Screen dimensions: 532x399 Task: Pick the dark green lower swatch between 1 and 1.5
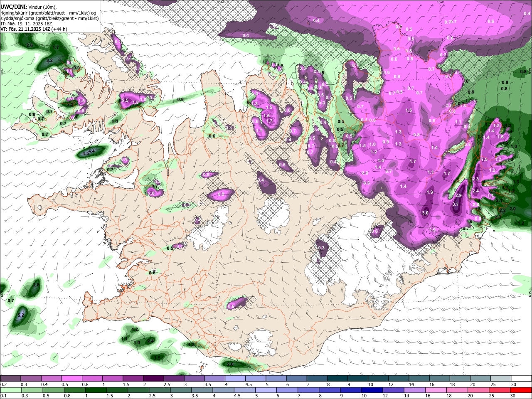(x=96, y=390)
